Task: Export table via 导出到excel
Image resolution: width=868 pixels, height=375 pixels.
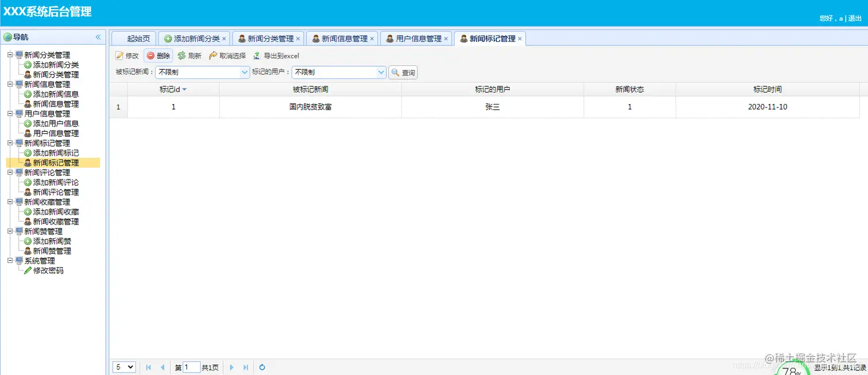Action: pos(276,56)
